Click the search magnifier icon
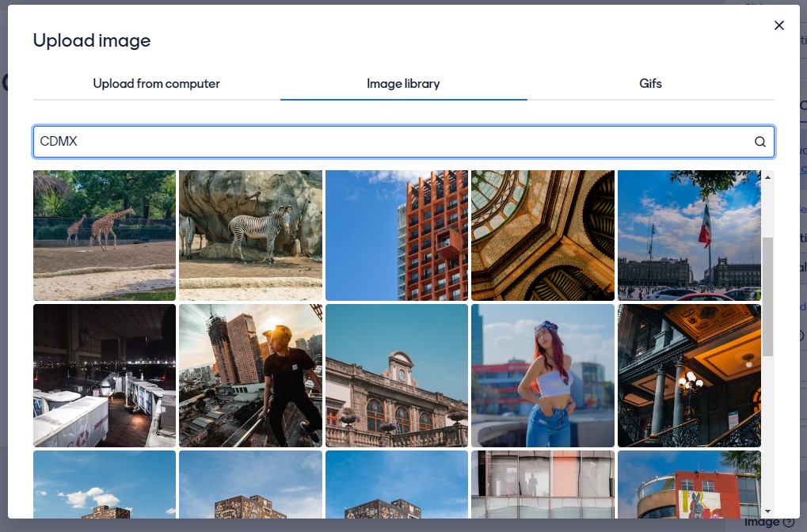Image resolution: width=807 pixels, height=532 pixels. click(x=759, y=142)
